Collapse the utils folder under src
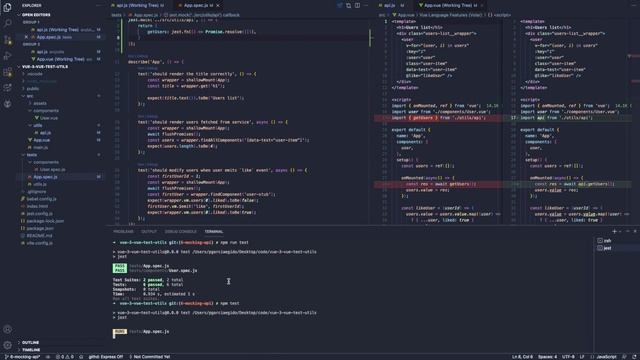The width and height of the screenshot is (640, 360). (x=38, y=125)
